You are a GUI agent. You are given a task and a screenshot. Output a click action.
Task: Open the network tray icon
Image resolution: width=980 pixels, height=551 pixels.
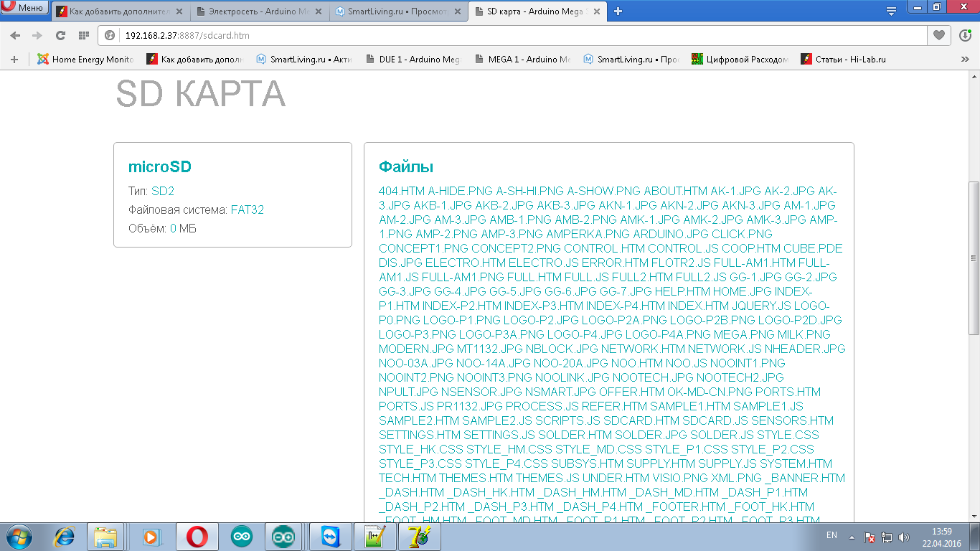tap(887, 536)
